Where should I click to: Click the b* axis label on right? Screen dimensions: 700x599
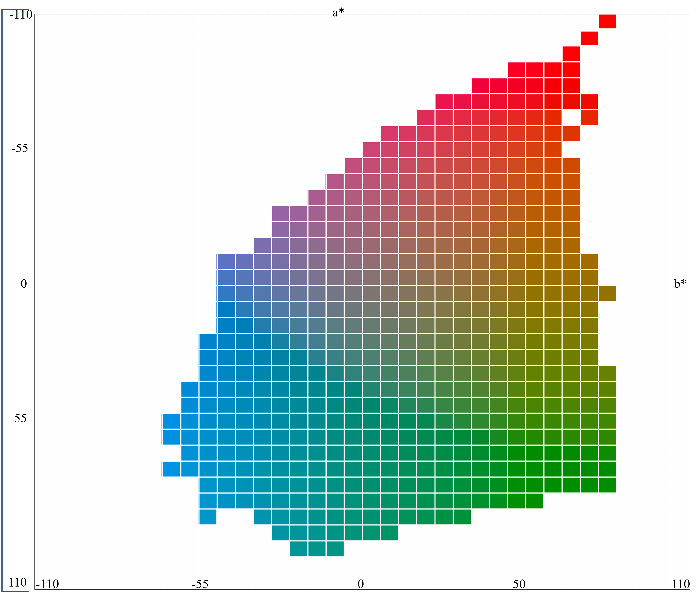point(680,284)
